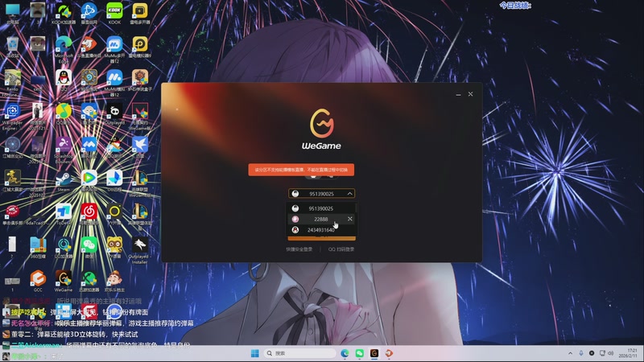The width and height of the screenshot is (644, 362).
Task: Open Wallpaper Engine desktop icon
Action: coord(12,116)
